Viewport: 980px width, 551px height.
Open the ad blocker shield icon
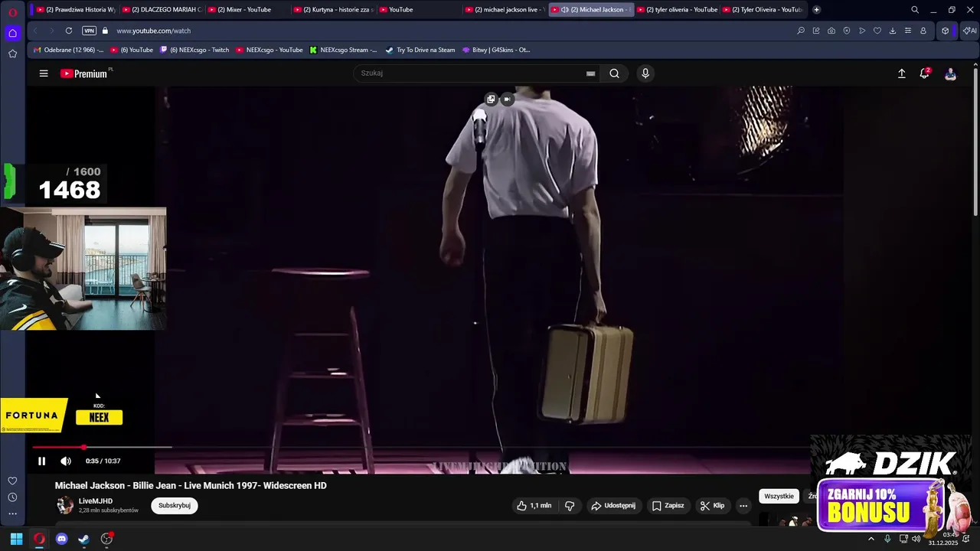click(847, 31)
